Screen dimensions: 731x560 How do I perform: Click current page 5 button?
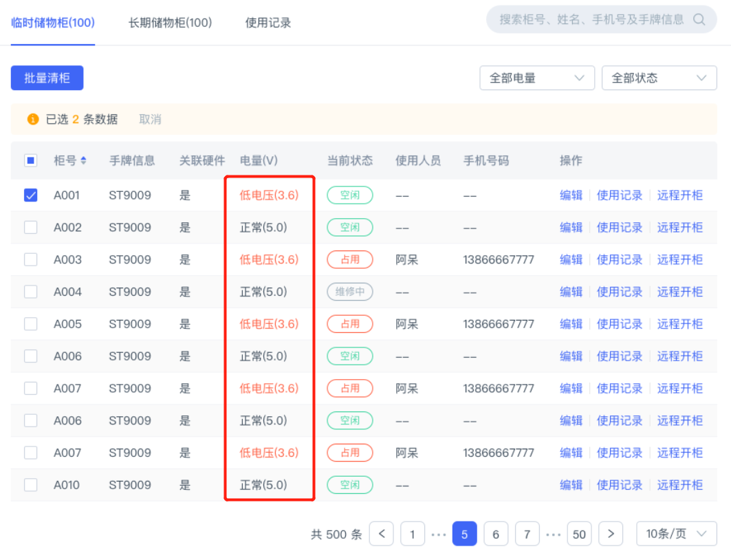464,534
